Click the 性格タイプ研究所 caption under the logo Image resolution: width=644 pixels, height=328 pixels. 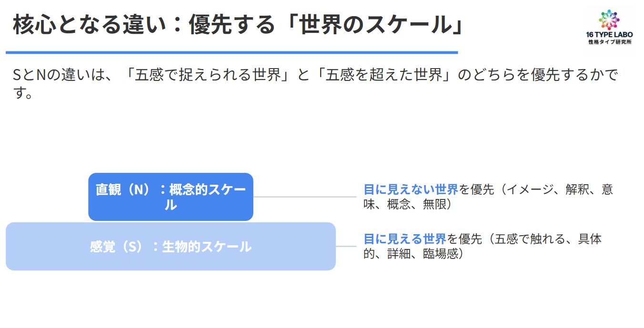coord(609,42)
